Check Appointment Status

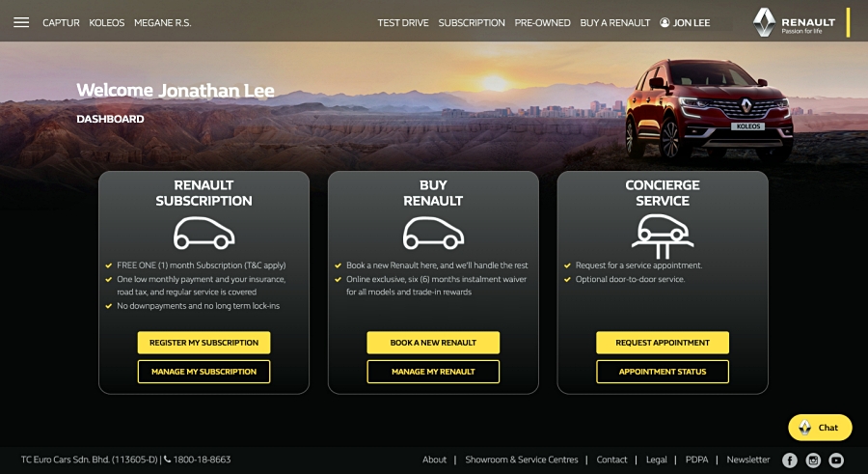(x=663, y=372)
